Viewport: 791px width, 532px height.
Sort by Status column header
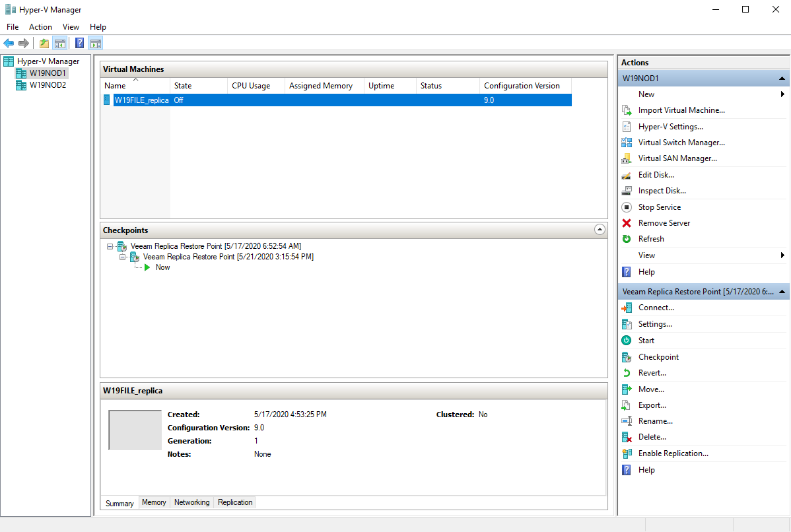(448, 86)
